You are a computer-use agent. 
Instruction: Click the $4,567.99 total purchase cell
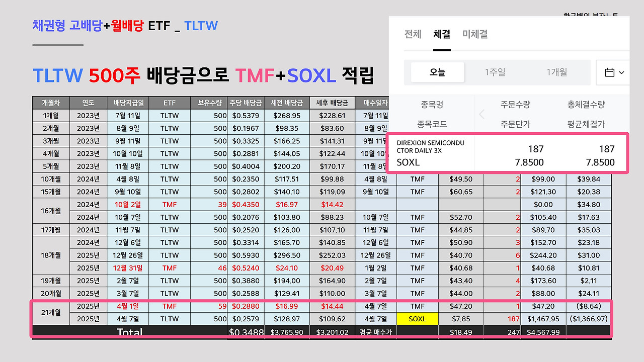543,332
